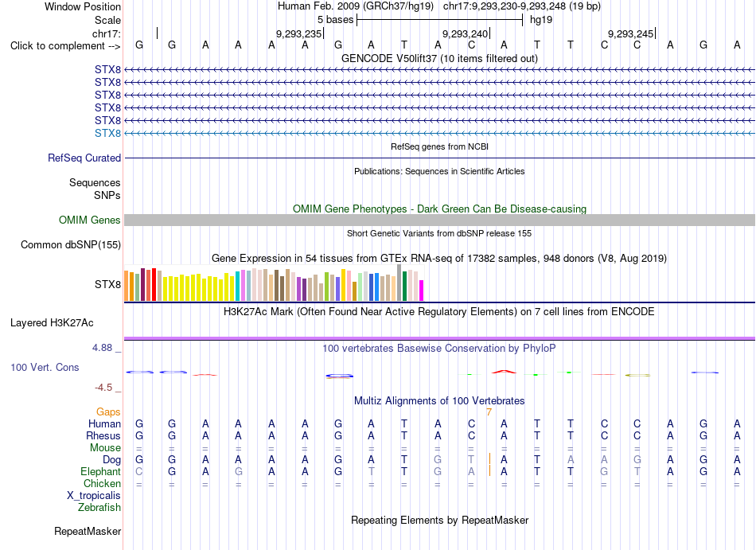Select the first STX8 transcript label
The height and width of the screenshot is (550, 756).
click(x=107, y=70)
